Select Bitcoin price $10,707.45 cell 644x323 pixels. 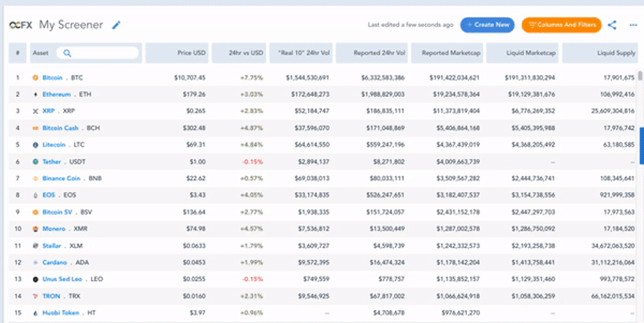point(190,78)
